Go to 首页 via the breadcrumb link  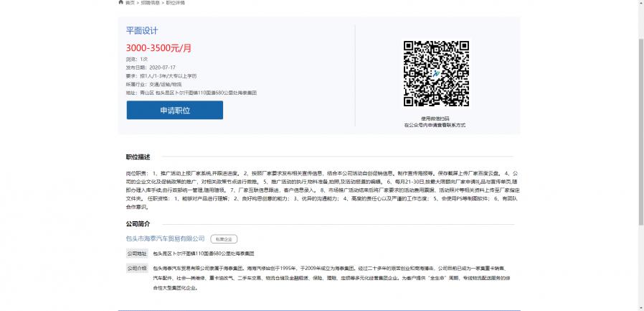[x=130, y=3]
